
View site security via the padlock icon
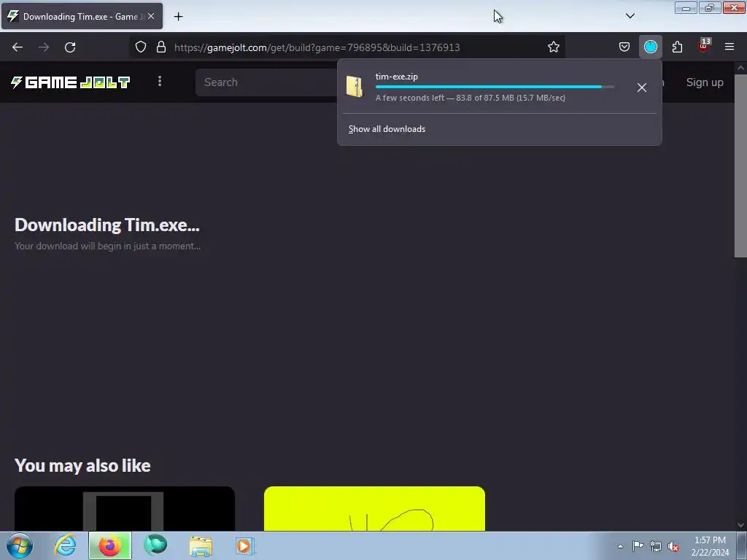tap(161, 47)
